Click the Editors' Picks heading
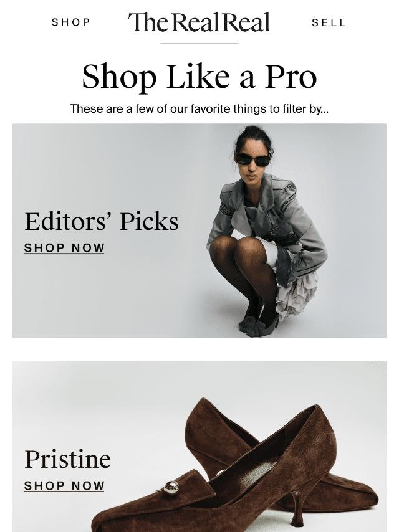This screenshot has height=532, width=399. (x=102, y=222)
